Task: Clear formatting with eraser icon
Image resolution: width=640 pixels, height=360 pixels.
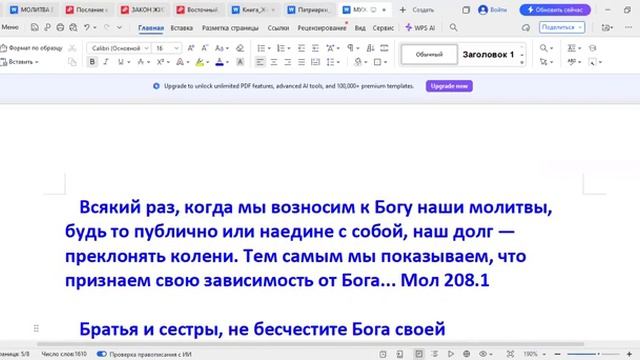Action: coord(240,48)
